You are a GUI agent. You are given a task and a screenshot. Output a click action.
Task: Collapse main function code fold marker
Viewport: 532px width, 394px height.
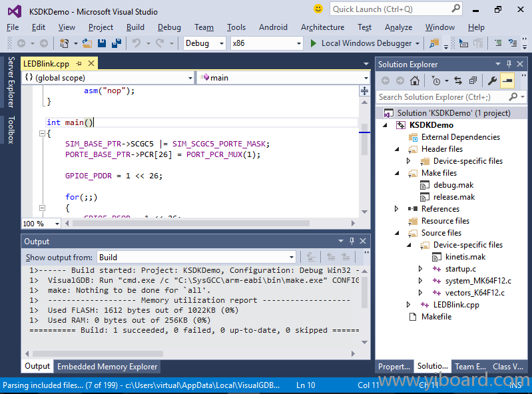coord(43,134)
